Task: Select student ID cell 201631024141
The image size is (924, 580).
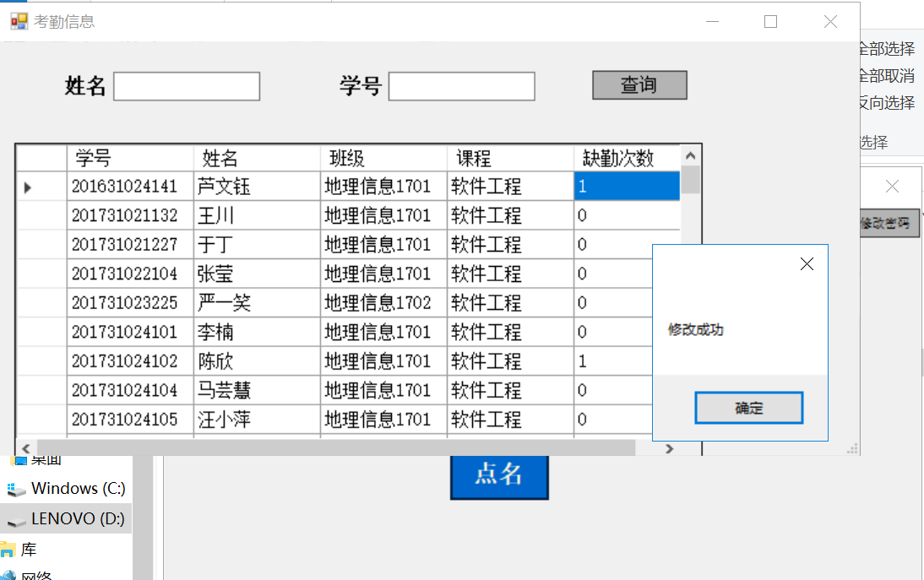Action: (x=130, y=186)
